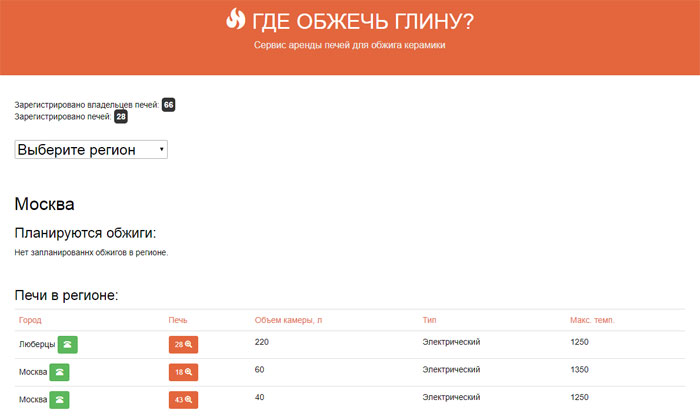700x420 pixels.
Task: Click green phone button in Люберцы row
Action: tap(67, 344)
